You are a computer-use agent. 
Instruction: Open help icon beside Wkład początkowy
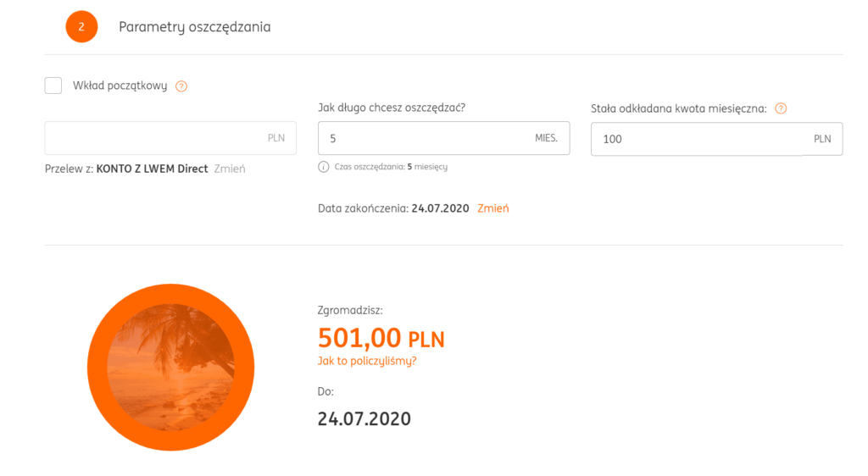pos(181,86)
